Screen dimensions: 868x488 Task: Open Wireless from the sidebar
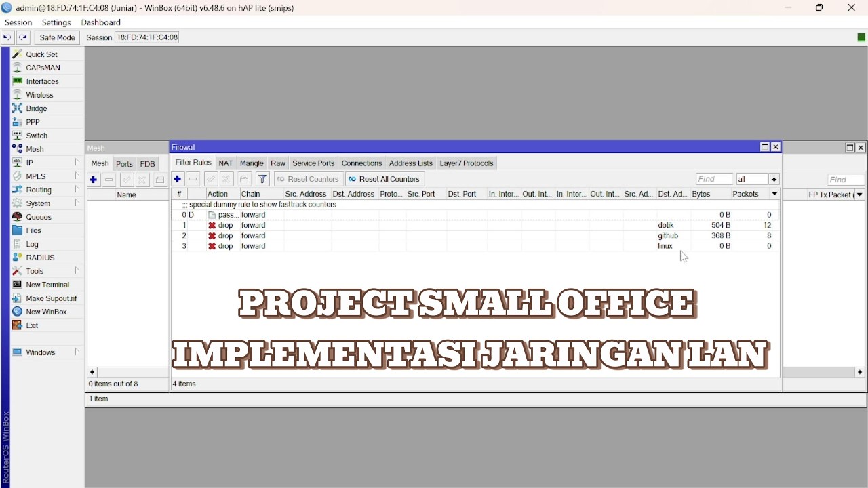coord(39,95)
